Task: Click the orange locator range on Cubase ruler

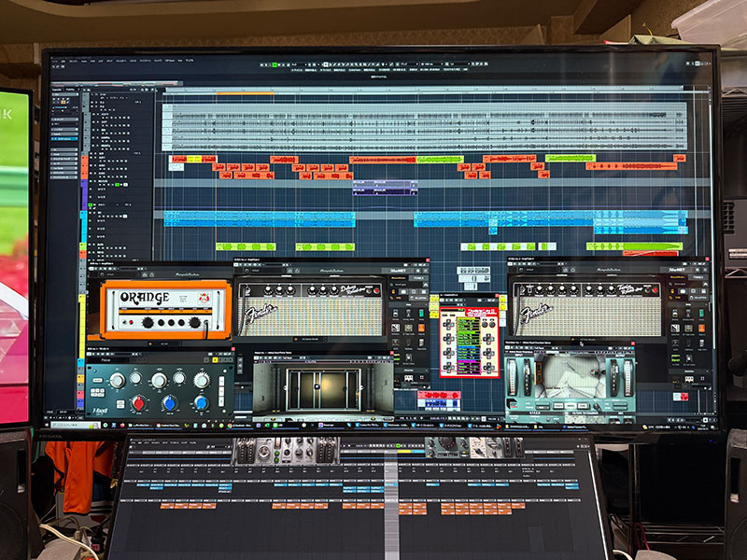Action: tap(245, 93)
